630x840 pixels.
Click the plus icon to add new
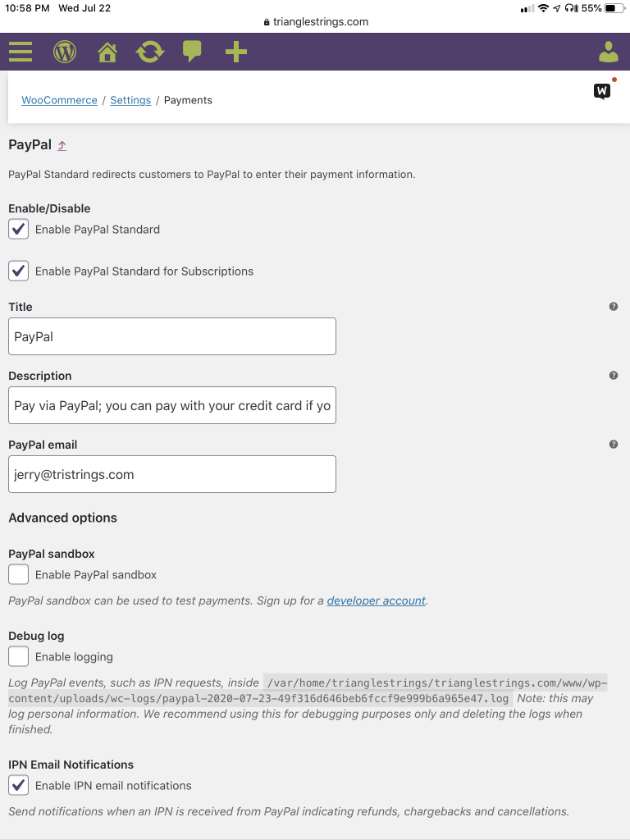click(x=235, y=52)
